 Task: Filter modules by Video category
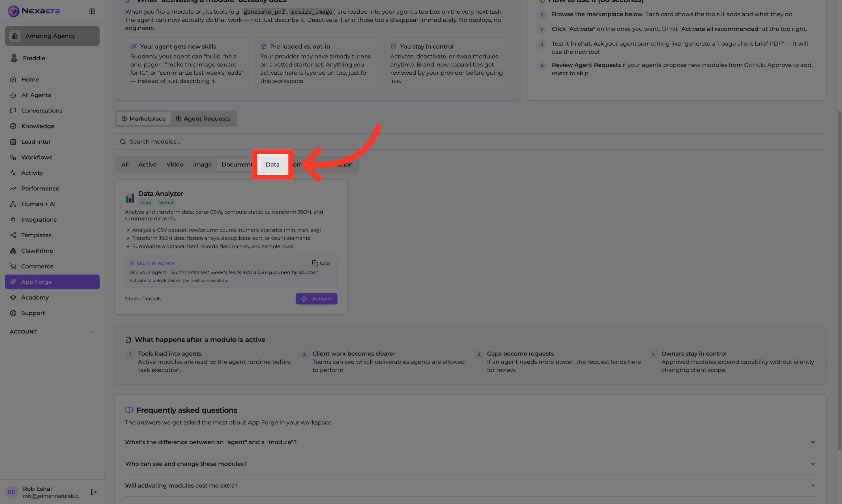tap(174, 165)
